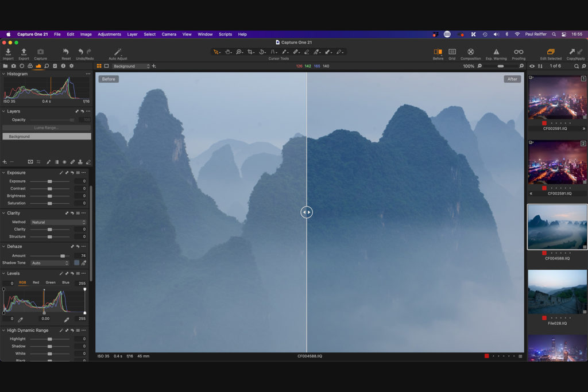
Task: Pick Levels highlight point eyedropper
Action: tap(67, 319)
